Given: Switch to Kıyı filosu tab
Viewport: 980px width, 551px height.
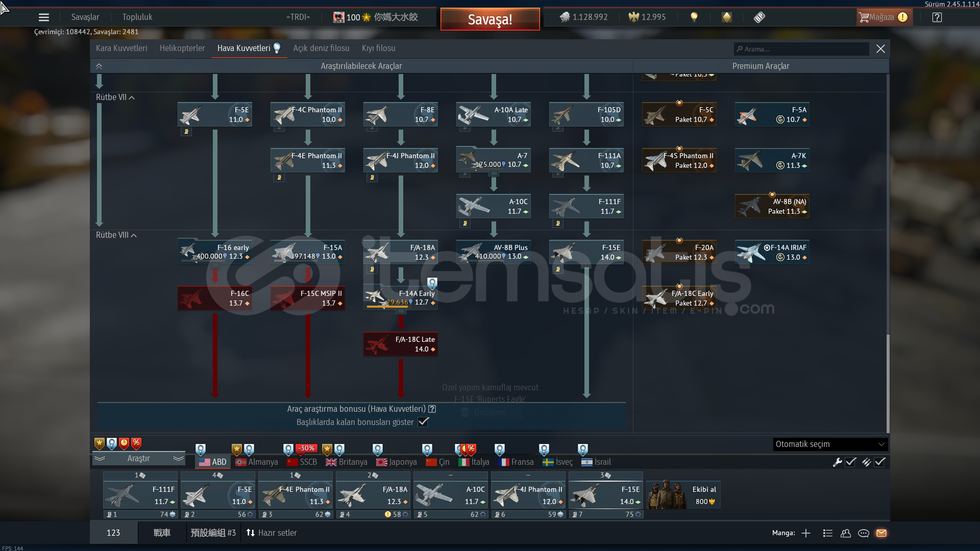Looking at the screenshot, I should [x=378, y=48].
